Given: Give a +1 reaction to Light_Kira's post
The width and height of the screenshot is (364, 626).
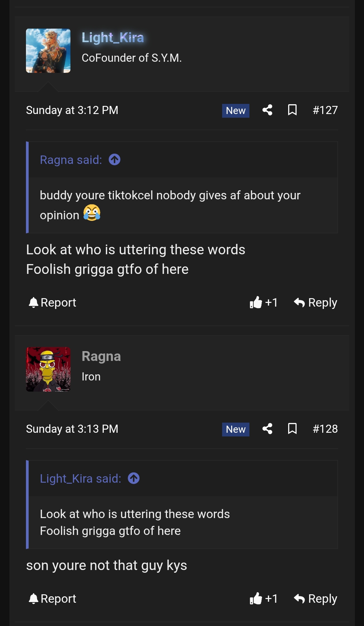Looking at the screenshot, I should pyautogui.click(x=264, y=302).
